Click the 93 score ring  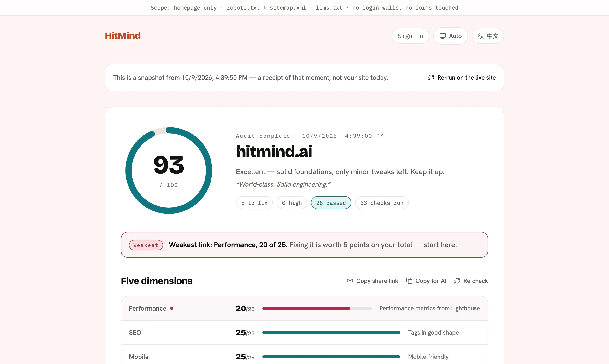pyautogui.click(x=169, y=171)
